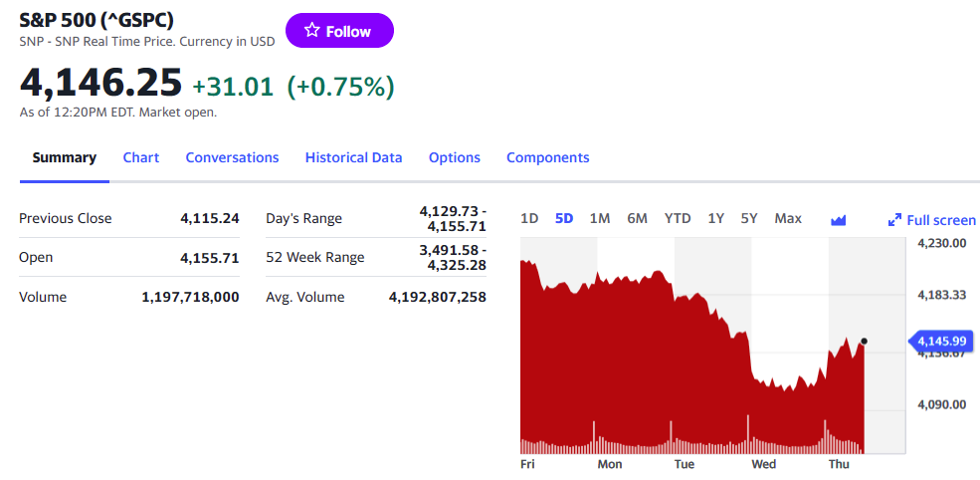Switch to the Chart tab
The height and width of the screenshot is (480, 980).
coord(141,157)
